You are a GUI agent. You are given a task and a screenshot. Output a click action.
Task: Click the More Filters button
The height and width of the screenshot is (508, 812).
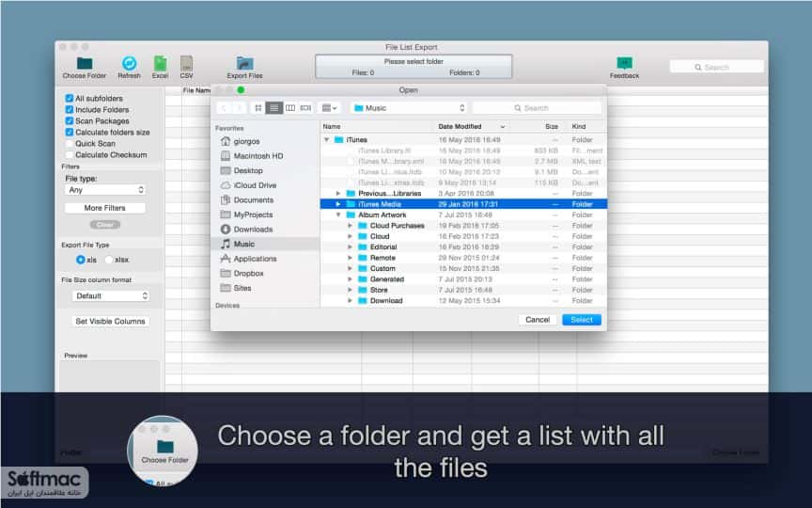click(104, 208)
